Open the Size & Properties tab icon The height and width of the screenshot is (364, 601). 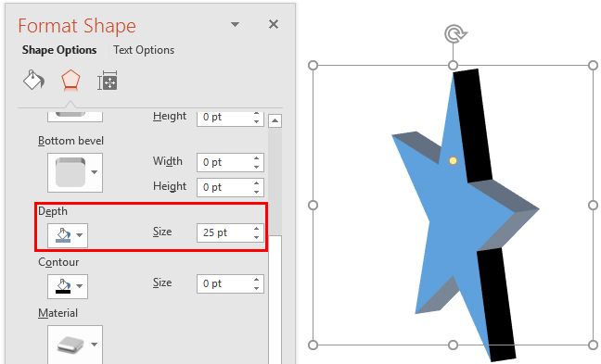click(x=108, y=81)
